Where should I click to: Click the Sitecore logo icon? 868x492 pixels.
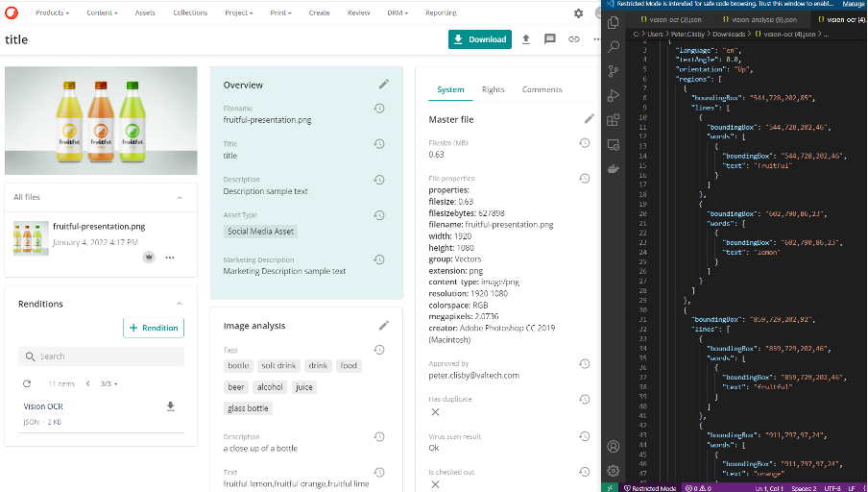tap(12, 12)
